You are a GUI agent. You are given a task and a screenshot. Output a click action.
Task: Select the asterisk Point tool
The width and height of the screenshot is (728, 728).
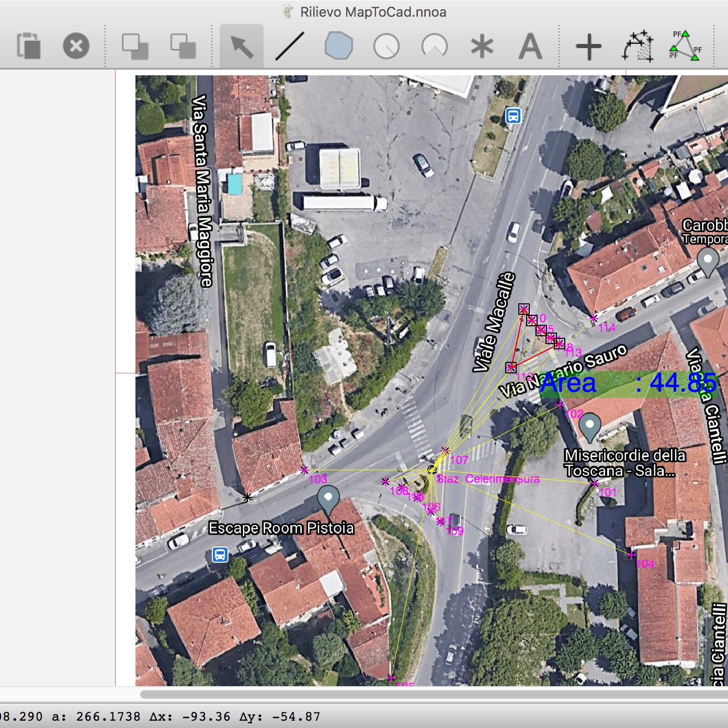482,46
